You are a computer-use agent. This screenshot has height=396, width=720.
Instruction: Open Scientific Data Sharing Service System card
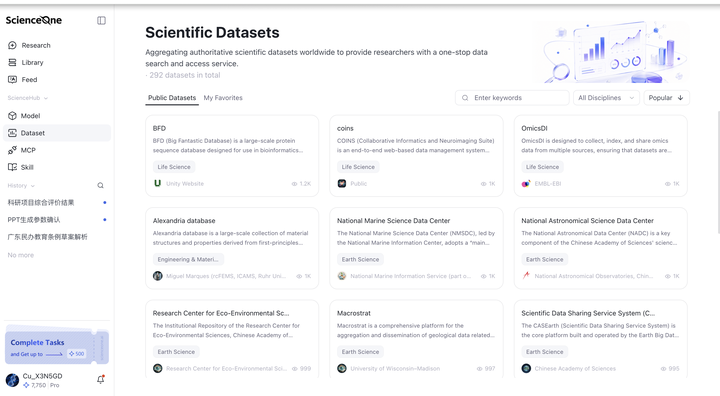point(601,339)
